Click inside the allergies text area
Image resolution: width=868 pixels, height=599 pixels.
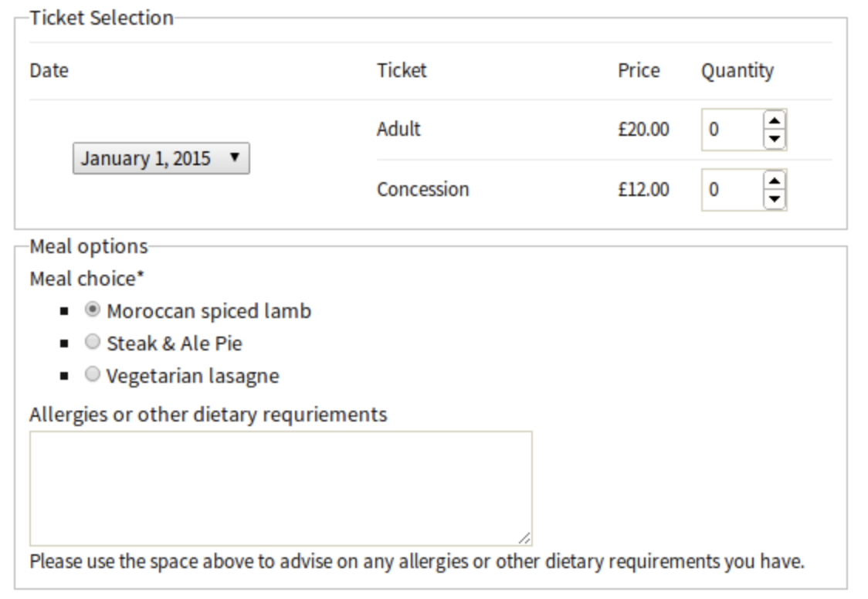[280, 488]
